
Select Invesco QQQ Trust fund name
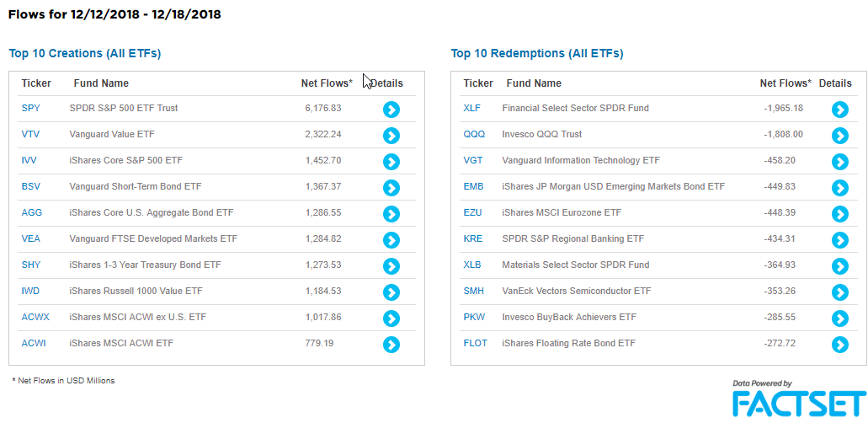coord(542,134)
